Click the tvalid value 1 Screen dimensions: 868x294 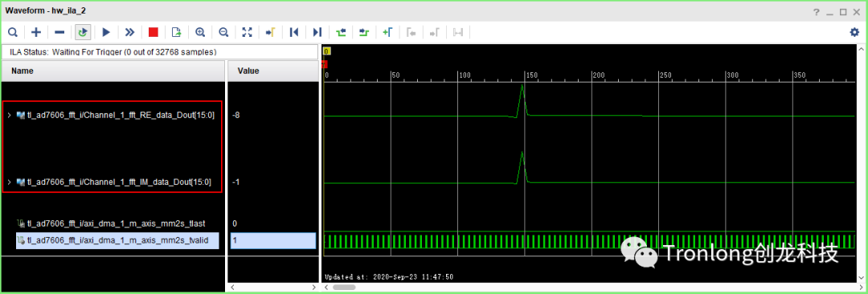[273, 240]
